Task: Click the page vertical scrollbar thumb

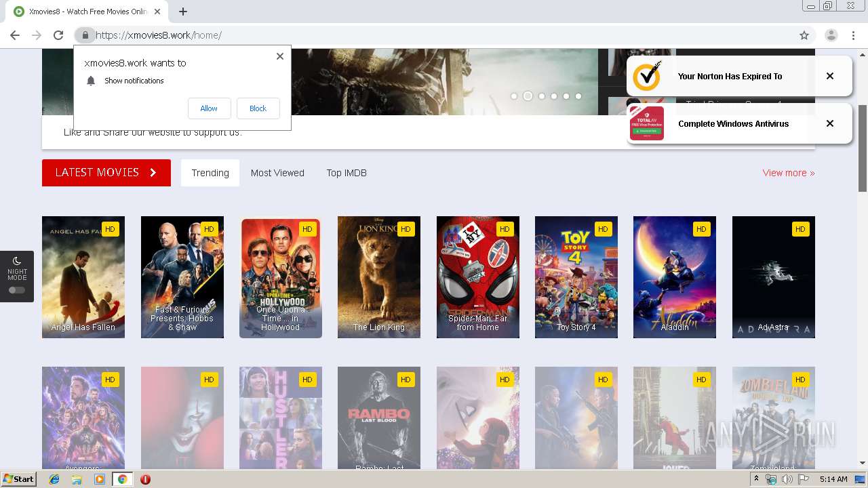Action: 863,148
